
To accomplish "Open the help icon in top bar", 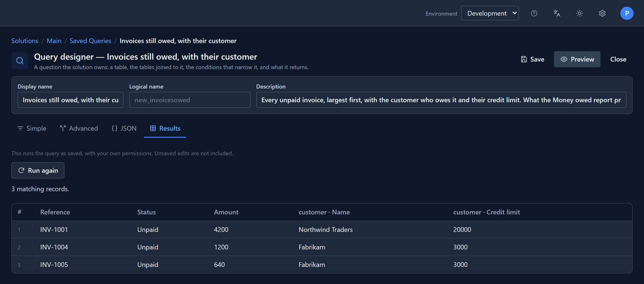I will click(x=534, y=13).
